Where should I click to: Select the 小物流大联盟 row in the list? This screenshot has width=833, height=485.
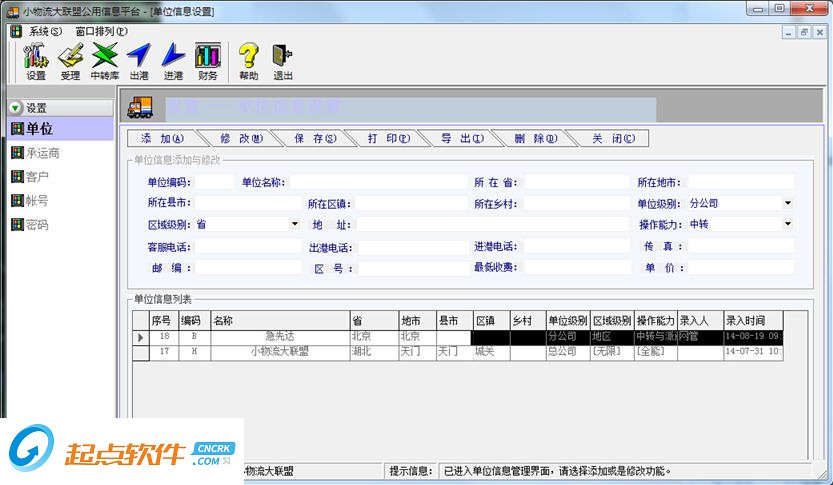tap(279, 352)
